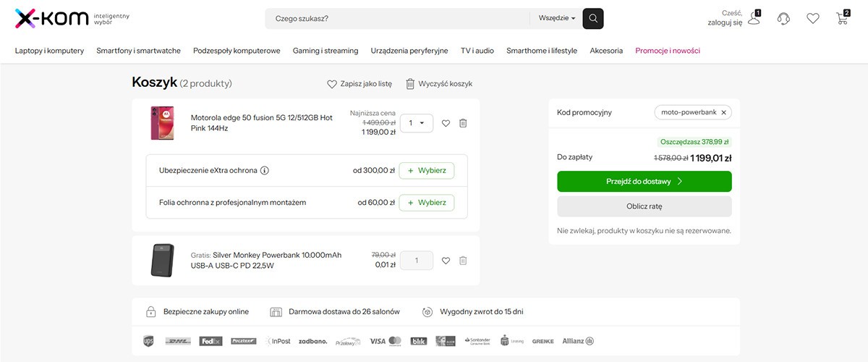Image resolution: width=868 pixels, height=362 pixels.
Task: Click the powerbank quantity field
Action: [x=417, y=261]
